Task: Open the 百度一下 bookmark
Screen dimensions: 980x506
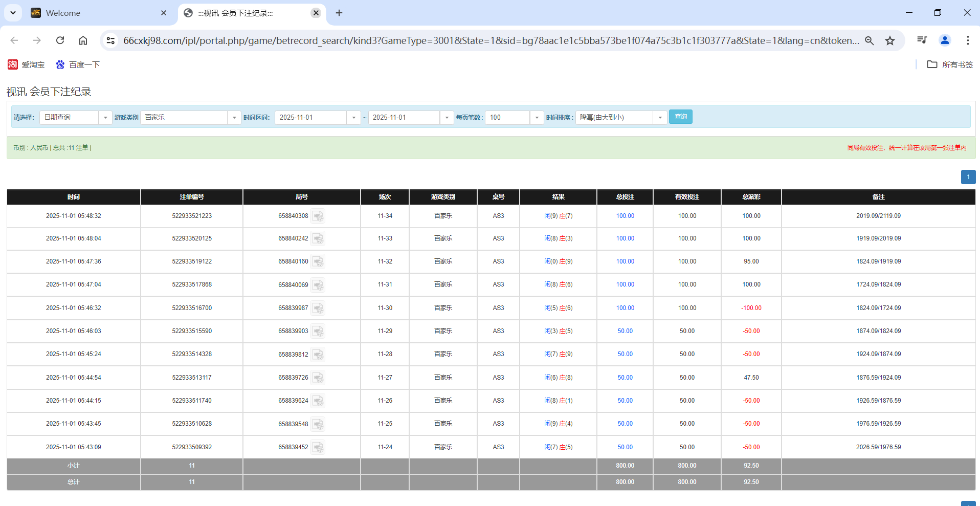Action: [78, 64]
